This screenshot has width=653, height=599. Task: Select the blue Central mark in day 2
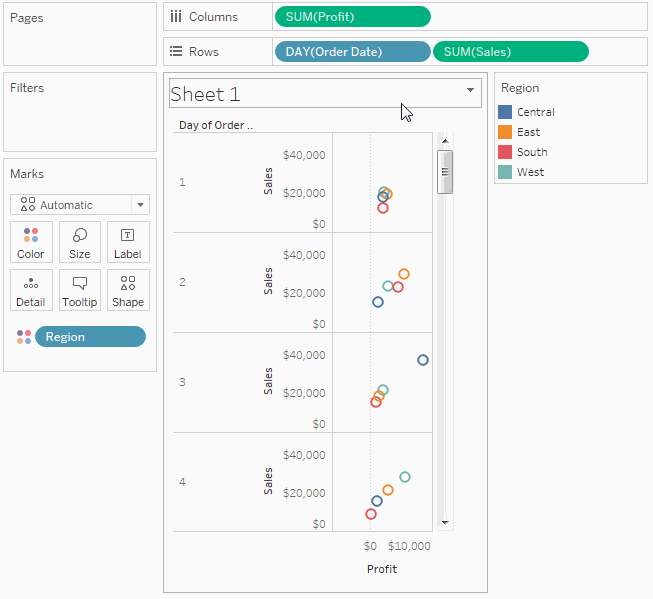coord(378,302)
